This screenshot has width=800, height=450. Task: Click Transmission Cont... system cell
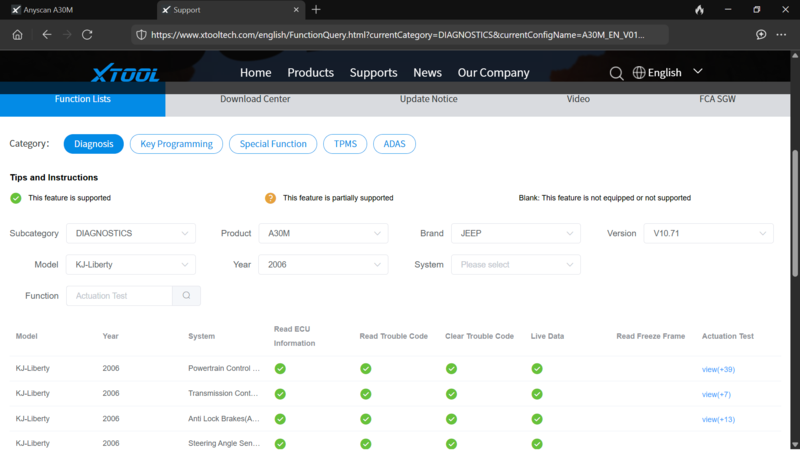pyautogui.click(x=223, y=393)
